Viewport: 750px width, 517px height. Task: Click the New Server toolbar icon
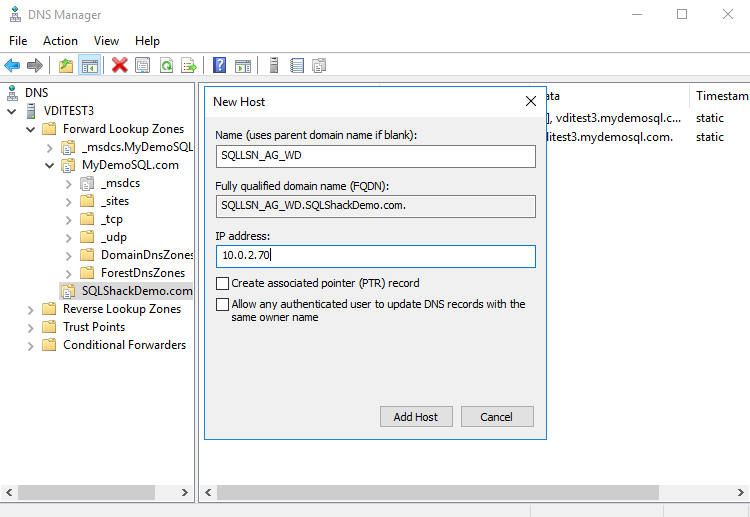click(x=274, y=65)
